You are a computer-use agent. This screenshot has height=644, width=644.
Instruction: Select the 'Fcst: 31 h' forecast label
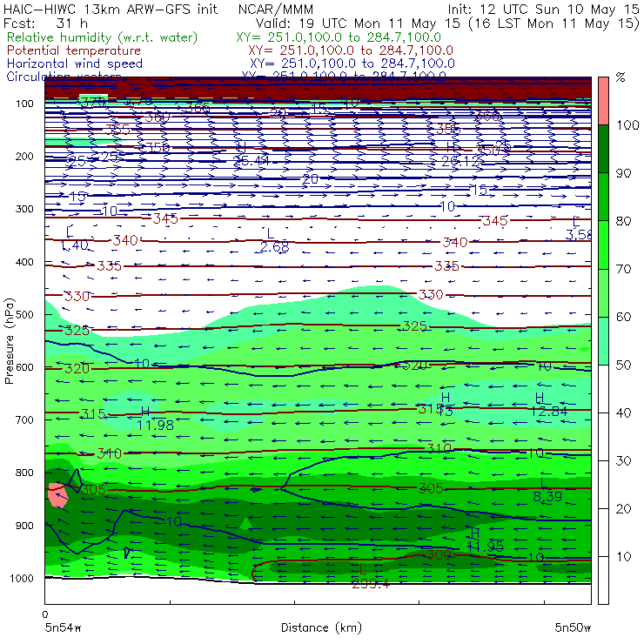point(45,23)
